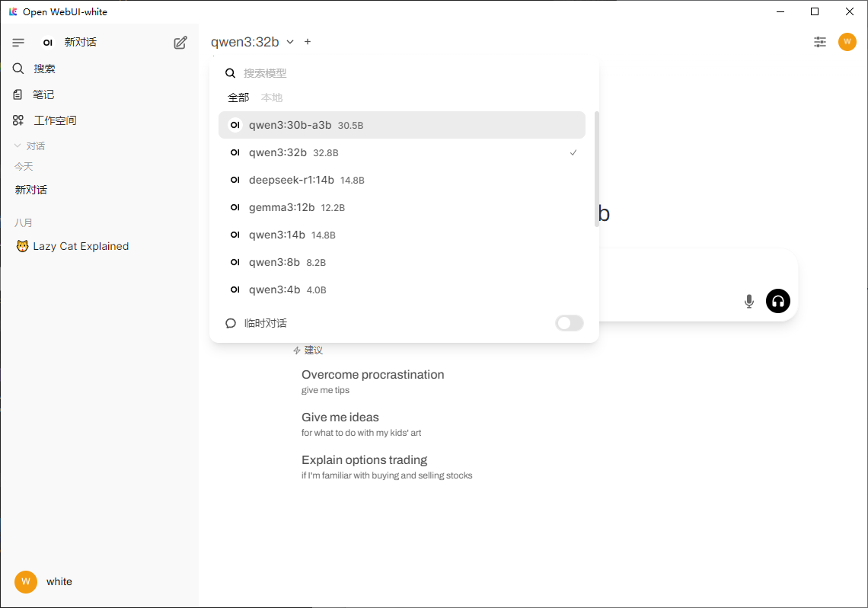Image resolution: width=868 pixels, height=608 pixels.
Task: Click the notes icon beside 笔记
Action: (x=18, y=94)
